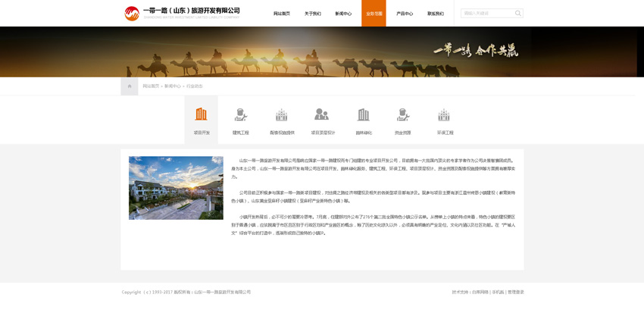Screen dimensions: 644x310
Task: Click the home icon in breadcrumb bar
Action: tap(130, 86)
